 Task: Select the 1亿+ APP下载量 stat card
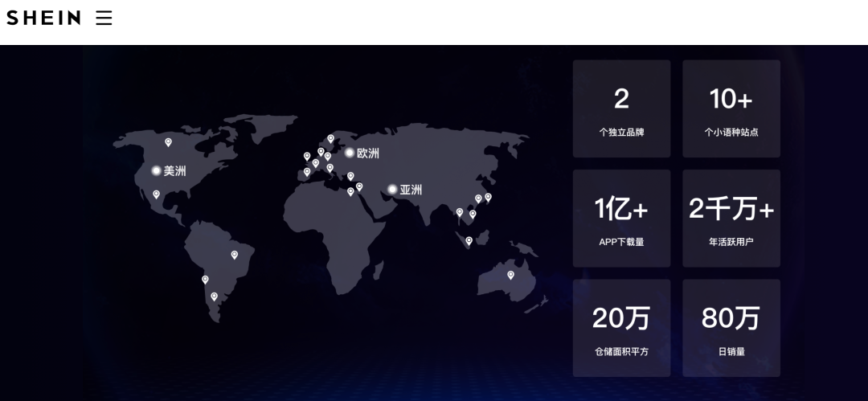[621, 219]
